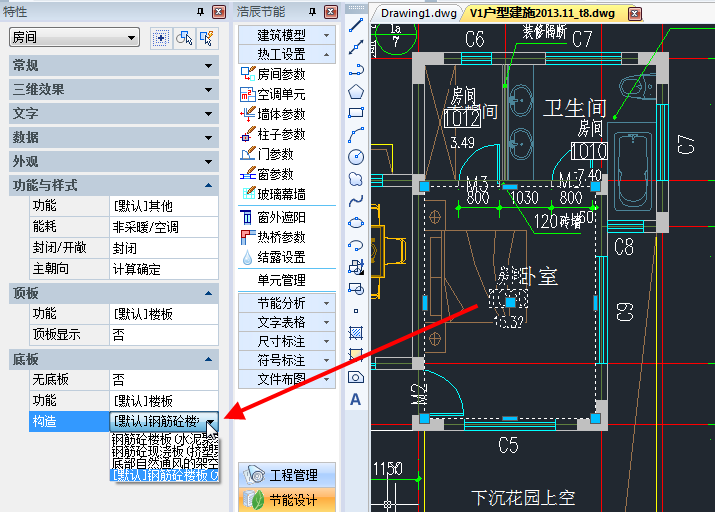Open 空调单元 air conditioning unit
Screen dimensions: 715x512
(x=273, y=94)
